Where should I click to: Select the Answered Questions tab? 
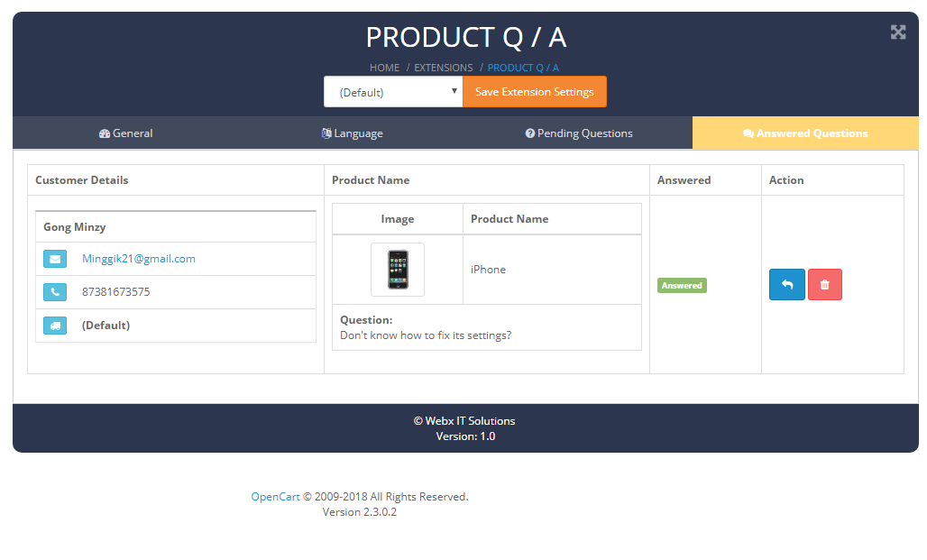point(805,133)
